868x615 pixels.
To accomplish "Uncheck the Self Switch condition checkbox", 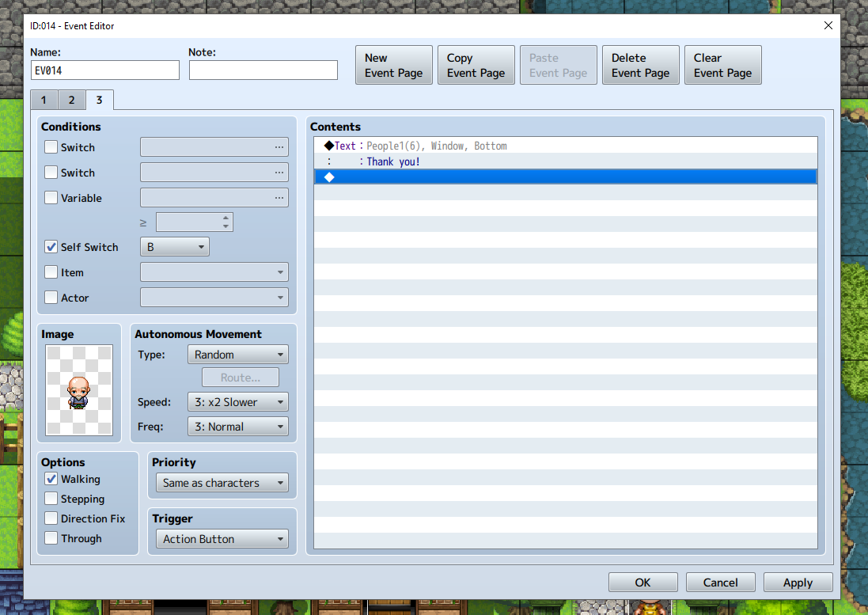I will pyautogui.click(x=51, y=247).
